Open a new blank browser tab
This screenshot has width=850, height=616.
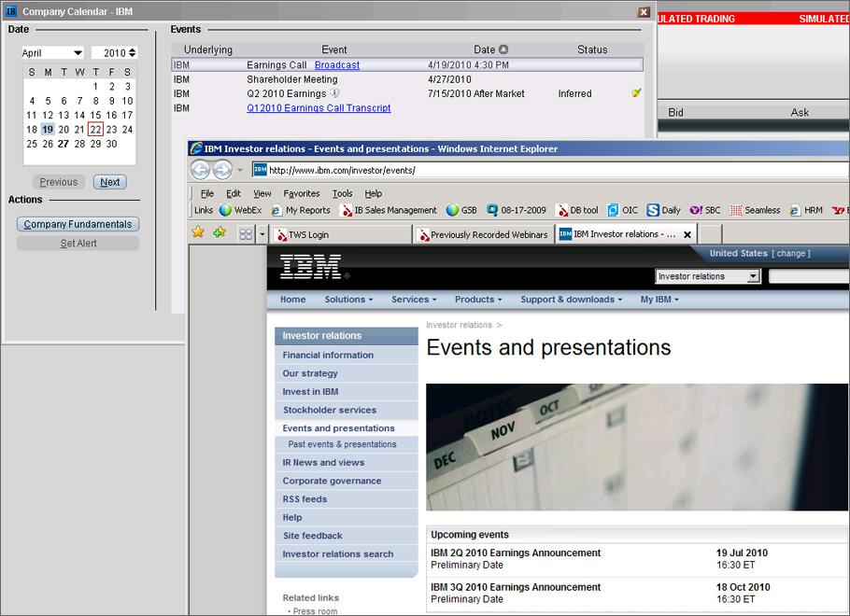tap(710, 234)
